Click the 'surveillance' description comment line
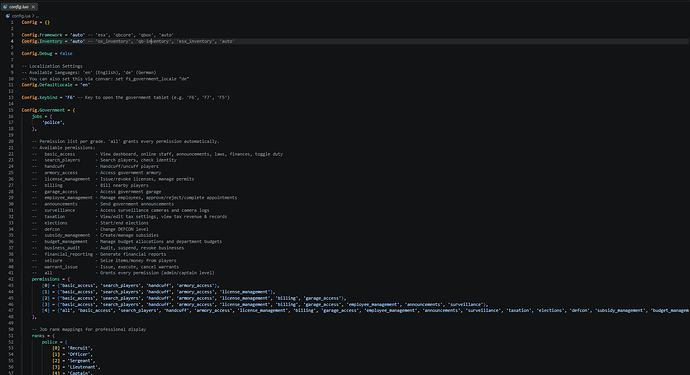Screen dimensions: 690x375 click(121, 210)
